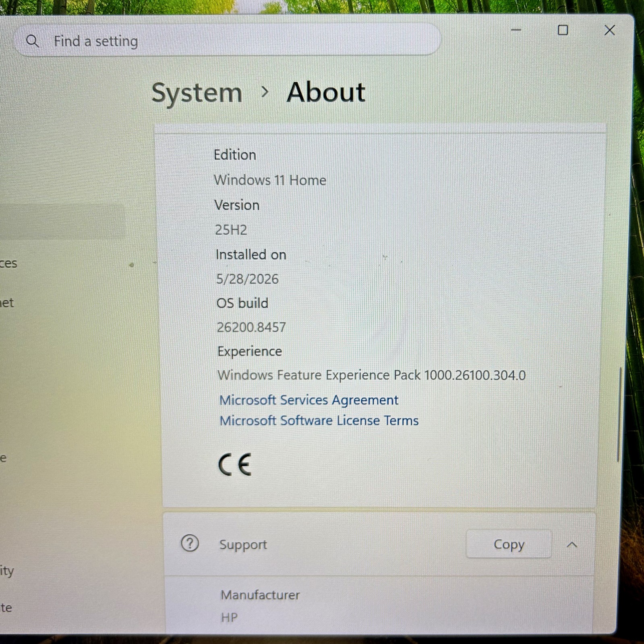644x644 pixels.
Task: Open Microsoft Services Agreement link
Action: pos(309,400)
